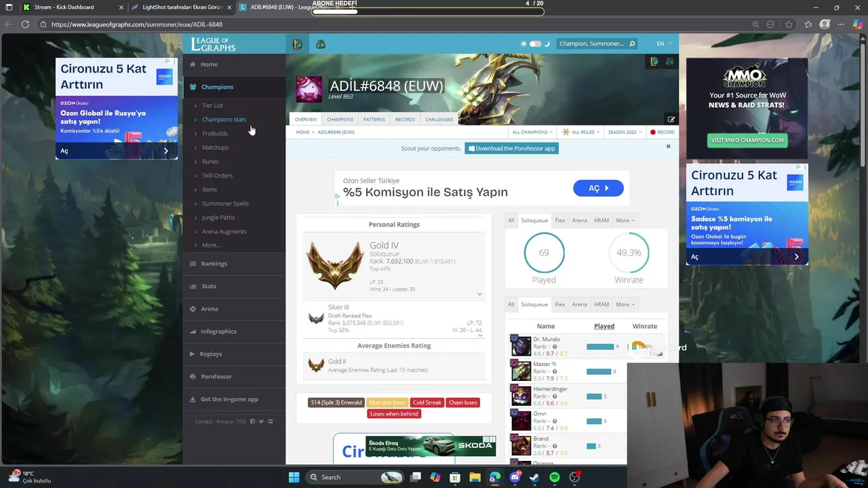The height and width of the screenshot is (488, 868).
Task: Select ARAM tab above Played circle
Action: pyautogui.click(x=601, y=220)
